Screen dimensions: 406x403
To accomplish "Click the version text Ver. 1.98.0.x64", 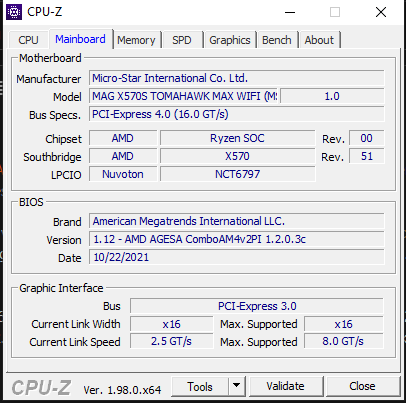I will 122,390.
